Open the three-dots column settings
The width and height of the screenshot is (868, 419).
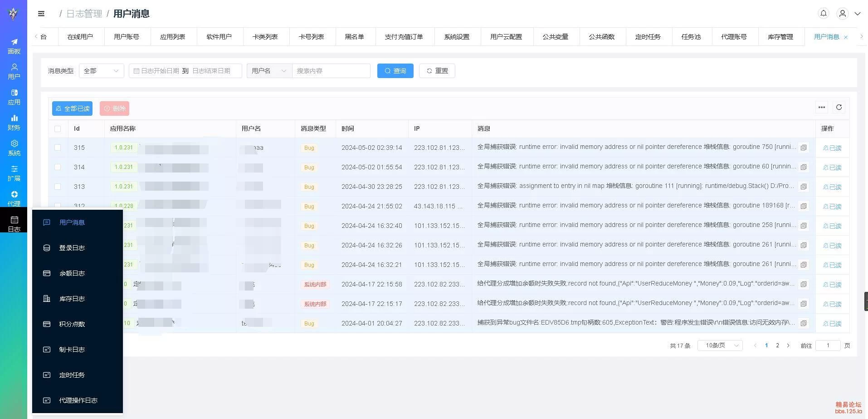[x=822, y=108]
